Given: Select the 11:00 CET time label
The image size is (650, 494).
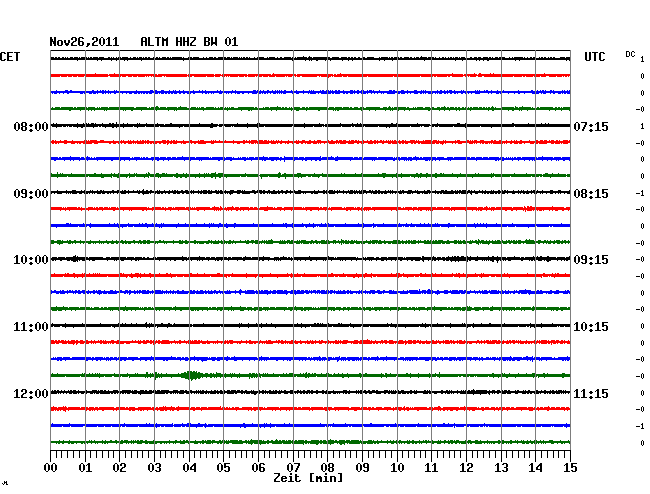Looking at the screenshot, I should [31, 327].
